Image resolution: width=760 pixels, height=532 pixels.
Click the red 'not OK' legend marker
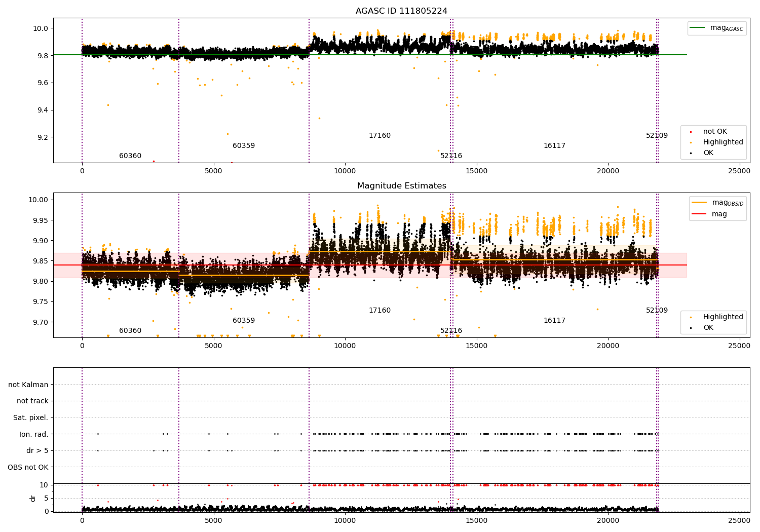pos(691,132)
